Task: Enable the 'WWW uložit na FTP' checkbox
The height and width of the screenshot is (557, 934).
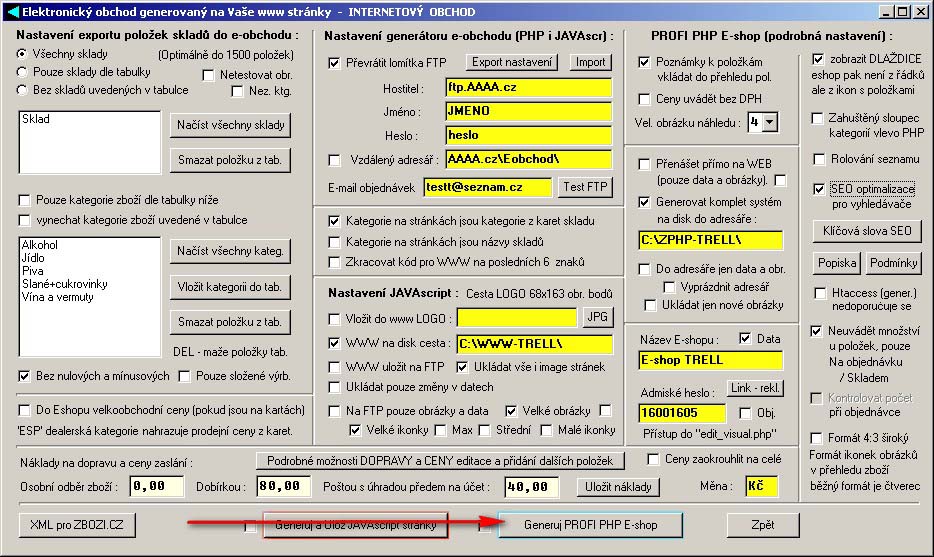Action: click(334, 367)
